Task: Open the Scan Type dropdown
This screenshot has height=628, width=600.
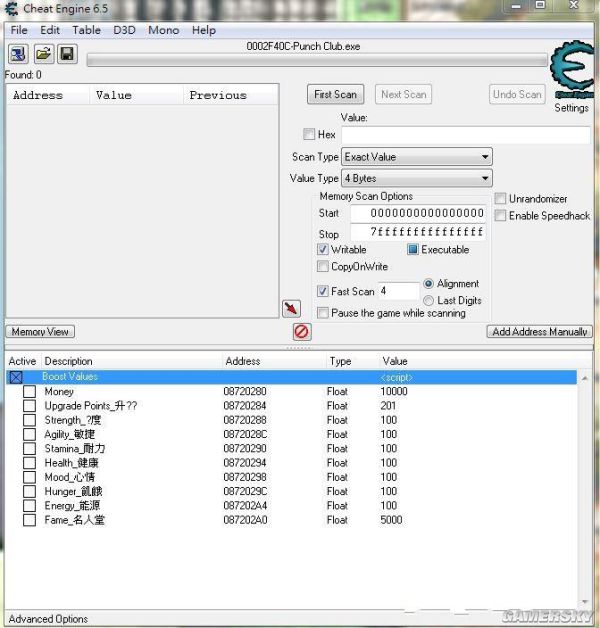Action: (x=417, y=157)
